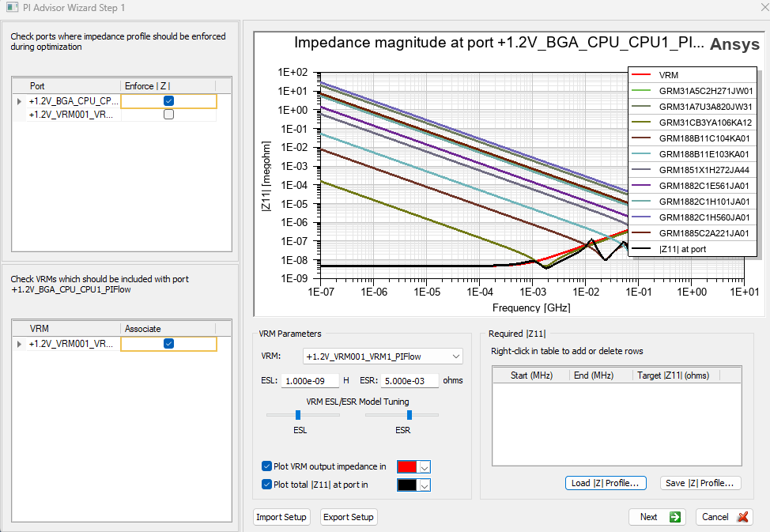Click the ESL tuning slider handle
The width and height of the screenshot is (770, 532).
tap(298, 414)
